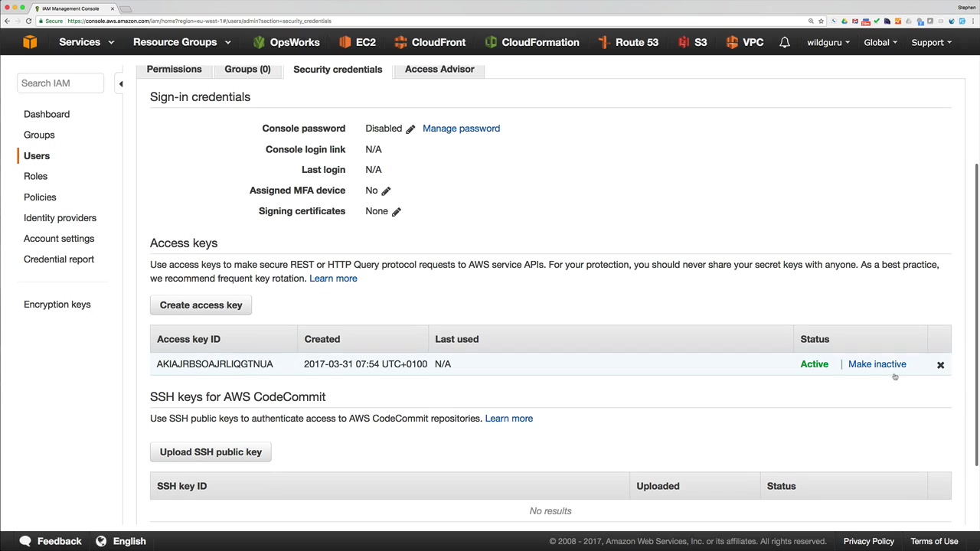
Task: Edit console password pencil icon
Action: [410, 129]
